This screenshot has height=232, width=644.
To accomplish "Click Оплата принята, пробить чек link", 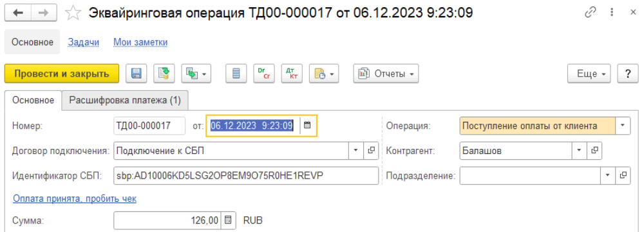I will 75,198.
